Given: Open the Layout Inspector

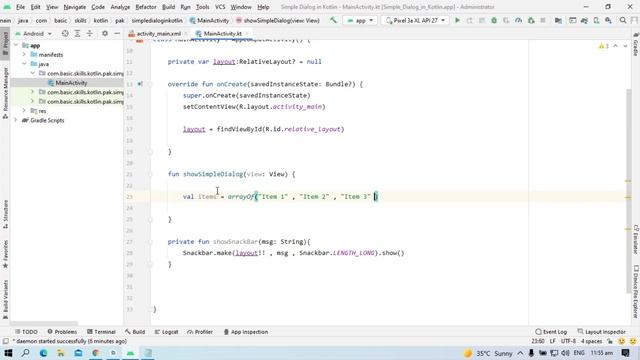Looking at the screenshot, I should 602,332.
